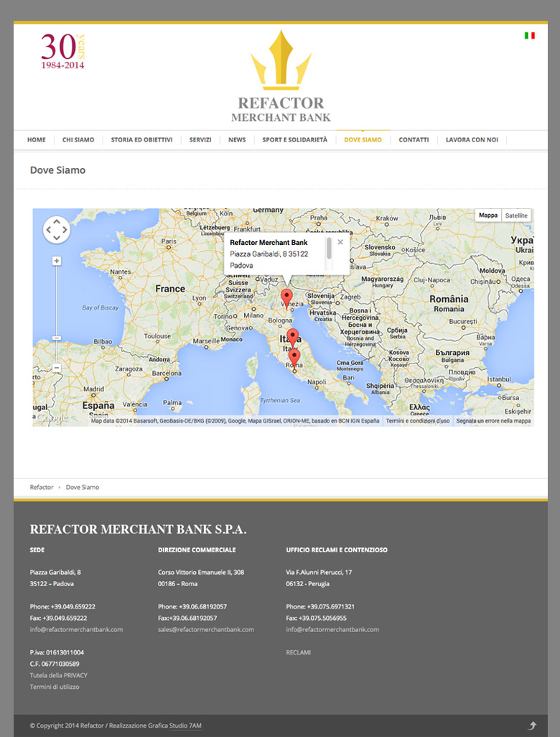Viewport: 560px width, 737px height.
Task: Click the back-to-top arrow in the footer
Action: 532,726
